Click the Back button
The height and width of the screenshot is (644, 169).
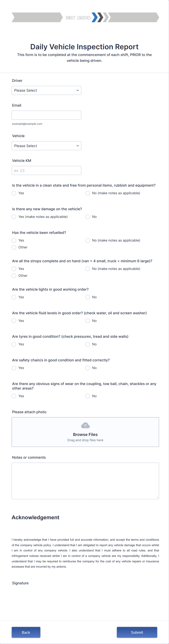pyautogui.click(x=26, y=632)
